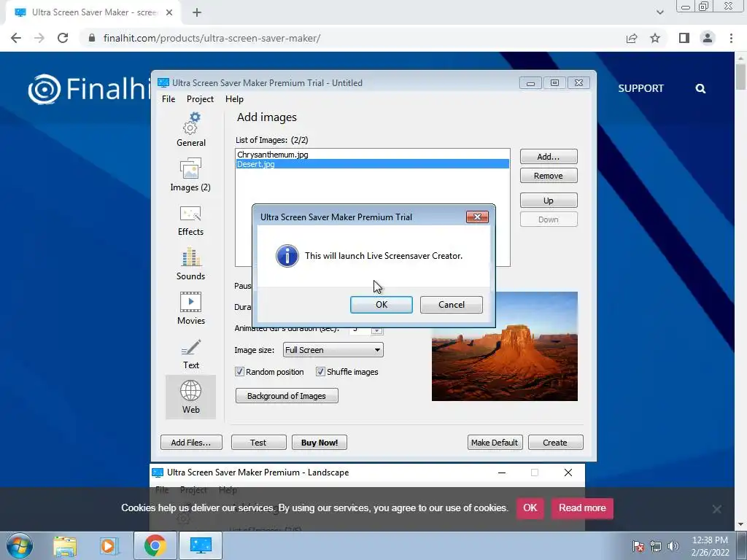Open the Chrome profile avatar

(708, 38)
